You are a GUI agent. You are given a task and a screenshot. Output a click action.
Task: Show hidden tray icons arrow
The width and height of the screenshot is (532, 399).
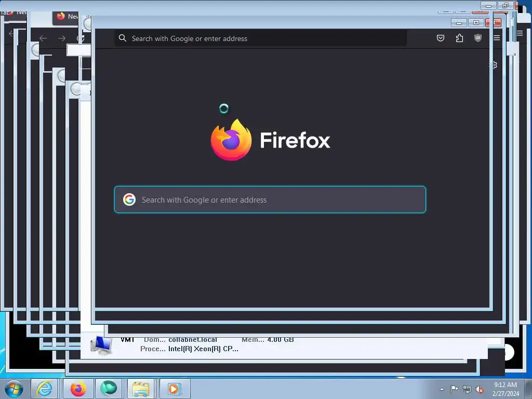click(442, 389)
